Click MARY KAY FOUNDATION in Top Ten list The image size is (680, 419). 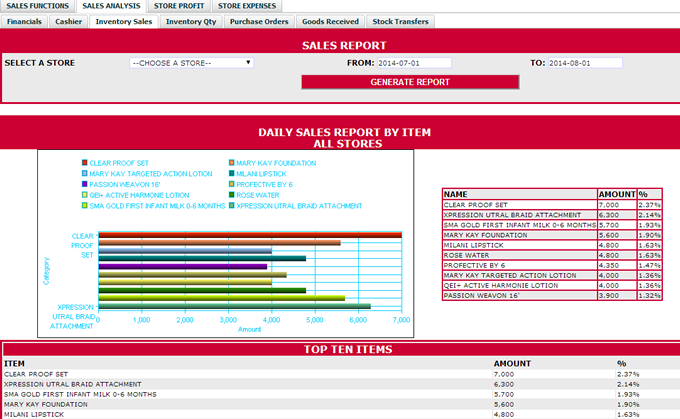pyautogui.click(x=46, y=404)
